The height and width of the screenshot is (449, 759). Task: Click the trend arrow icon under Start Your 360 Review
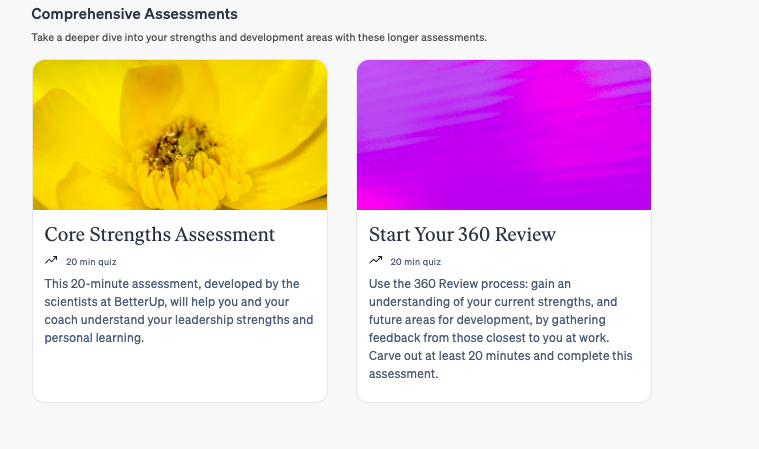tap(375, 260)
